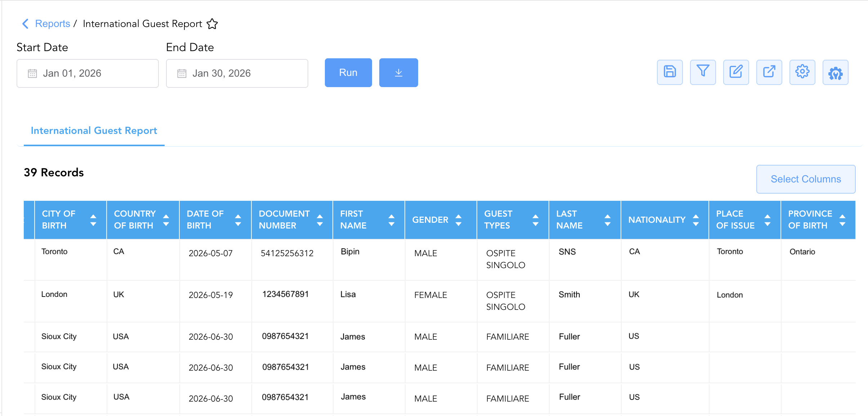This screenshot has width=868, height=416.
Task: Run the report
Action: [348, 73]
